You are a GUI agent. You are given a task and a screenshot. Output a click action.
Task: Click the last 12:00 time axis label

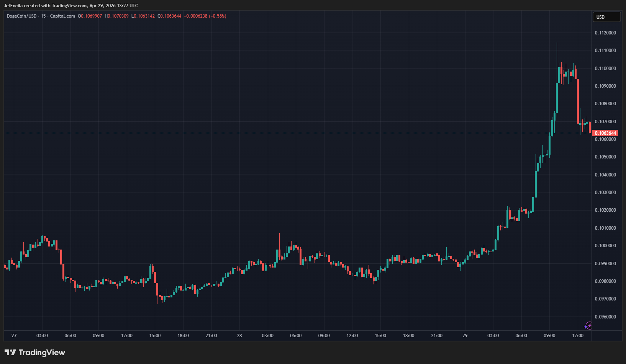click(577, 336)
